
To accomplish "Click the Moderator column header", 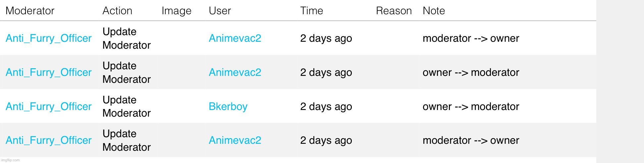I will click(30, 11).
